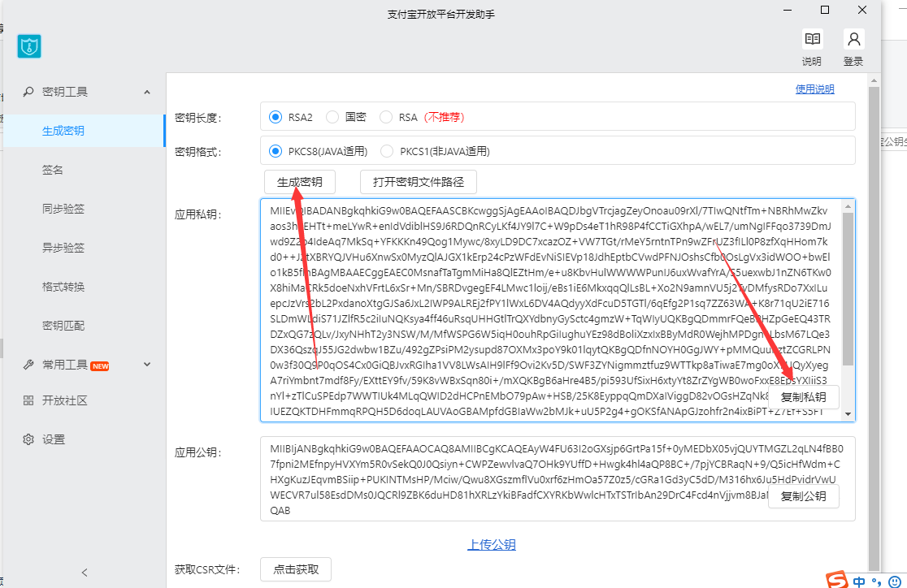Select the 国密 radio button
The height and width of the screenshot is (588, 907).
[332, 116]
